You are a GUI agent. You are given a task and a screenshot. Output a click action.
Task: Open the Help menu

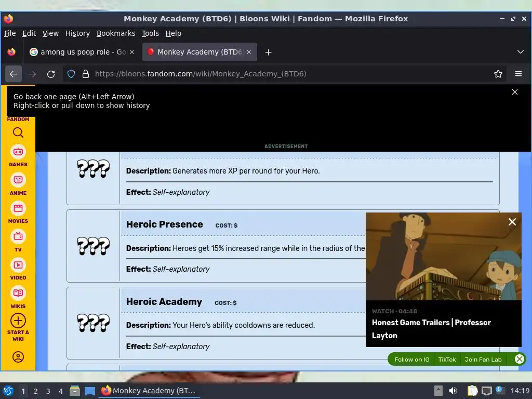174,33
